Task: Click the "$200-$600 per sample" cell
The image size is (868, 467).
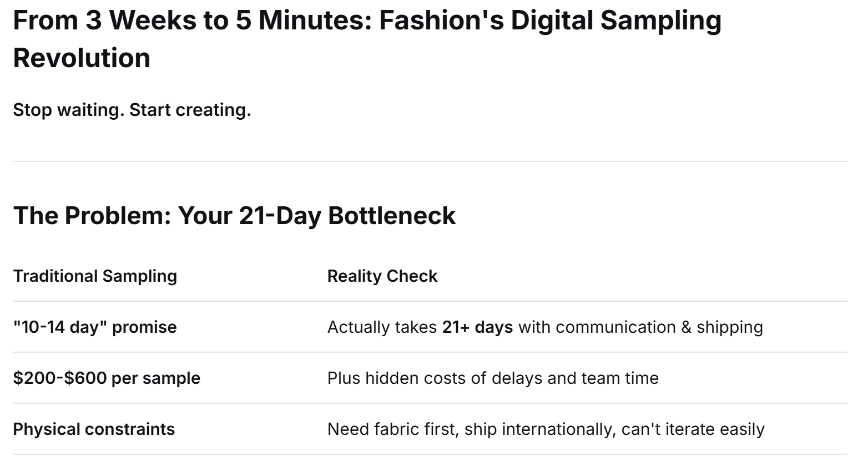Action: tap(107, 378)
